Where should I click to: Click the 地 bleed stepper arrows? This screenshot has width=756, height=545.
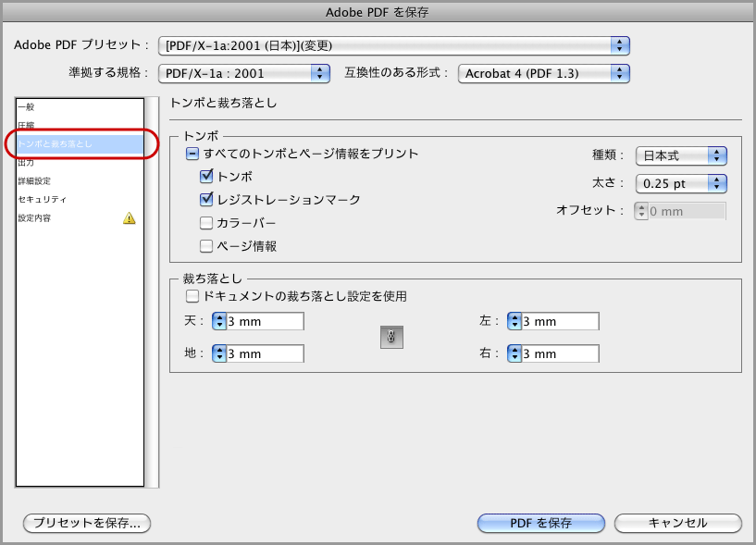click(x=219, y=353)
